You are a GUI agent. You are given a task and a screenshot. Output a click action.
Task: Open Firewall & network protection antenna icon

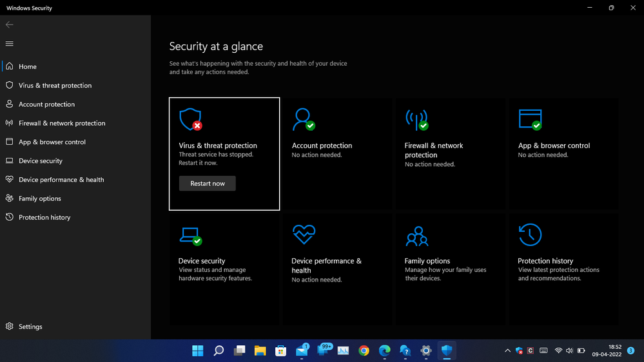(417, 119)
